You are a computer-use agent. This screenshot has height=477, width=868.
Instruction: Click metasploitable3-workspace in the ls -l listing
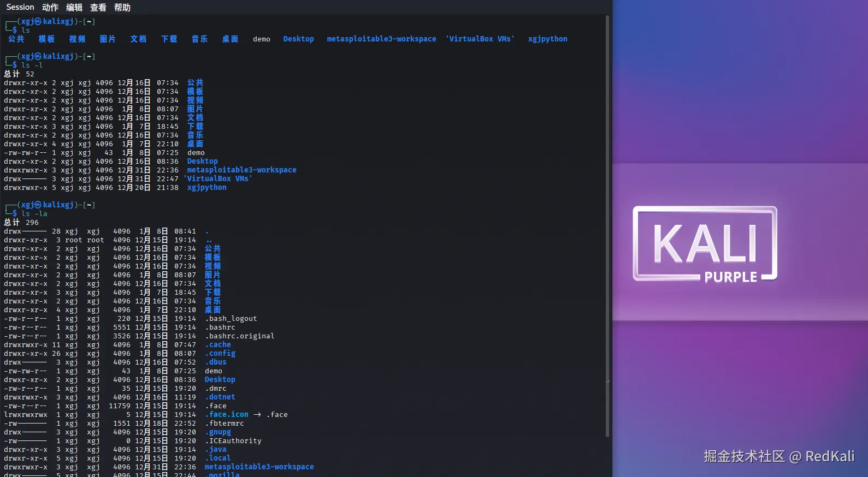click(x=242, y=170)
